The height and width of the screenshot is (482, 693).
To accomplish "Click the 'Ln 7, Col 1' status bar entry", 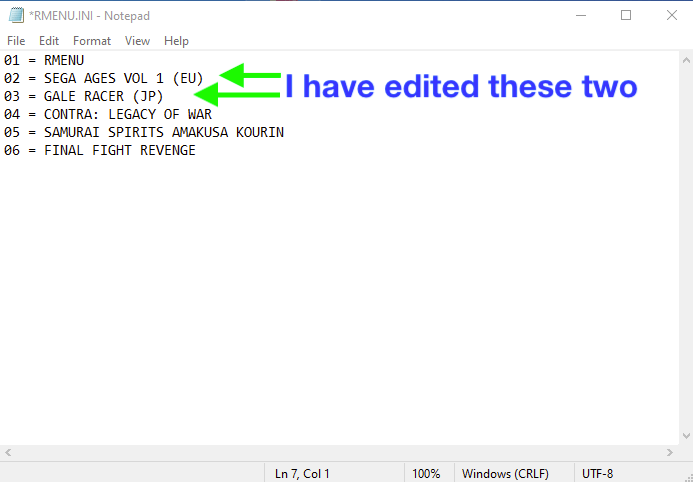I will tap(302, 474).
